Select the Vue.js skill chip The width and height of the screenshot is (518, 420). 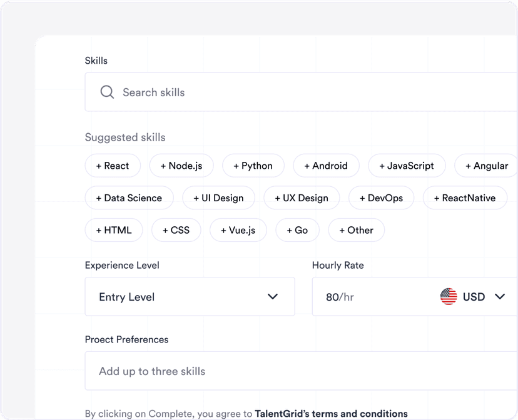[x=238, y=230]
